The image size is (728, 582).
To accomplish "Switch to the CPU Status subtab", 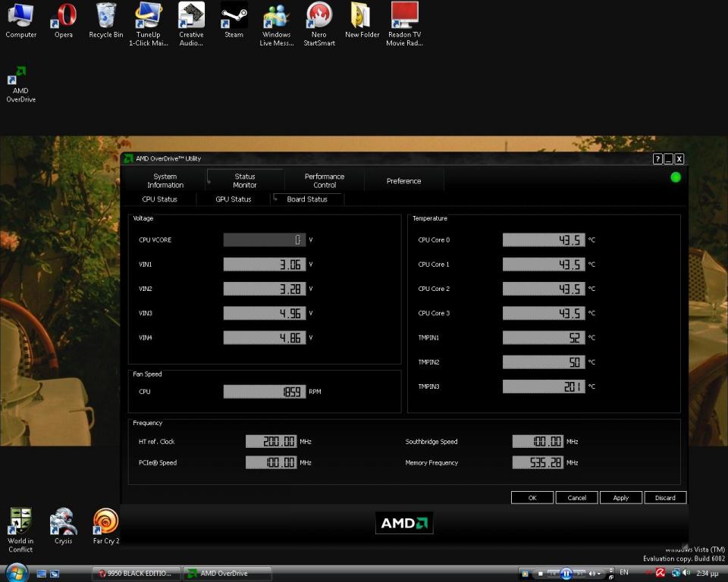I will [x=159, y=199].
